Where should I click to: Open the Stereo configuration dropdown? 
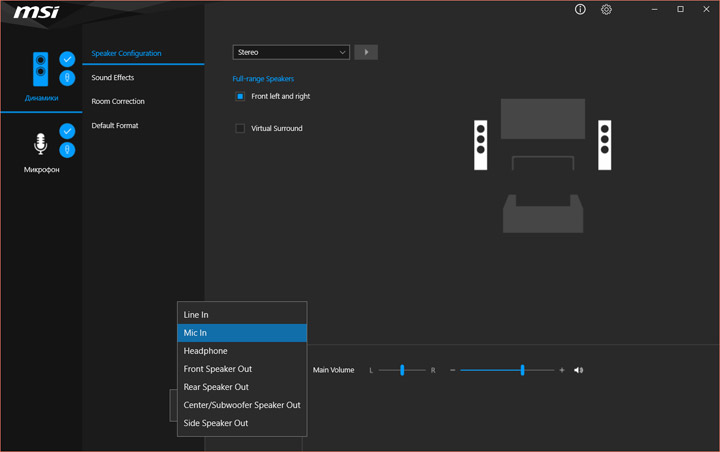click(291, 52)
